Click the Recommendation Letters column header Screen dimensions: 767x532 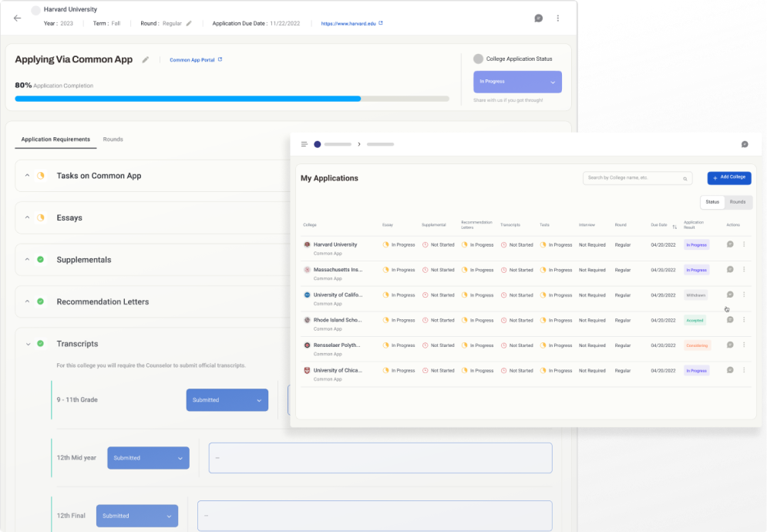click(476, 224)
